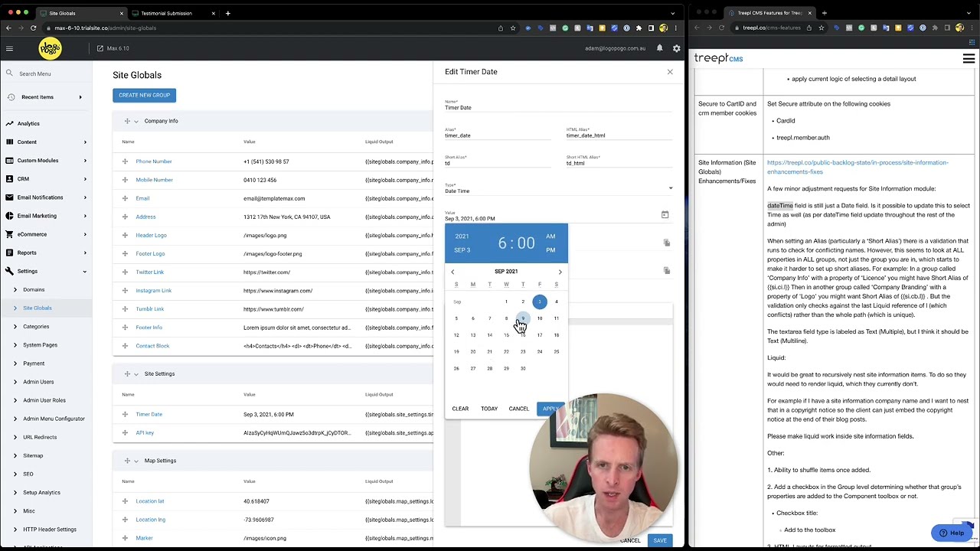This screenshot has height=551, width=980.
Task: Click the hour 6 in the time display
Action: 502,243
